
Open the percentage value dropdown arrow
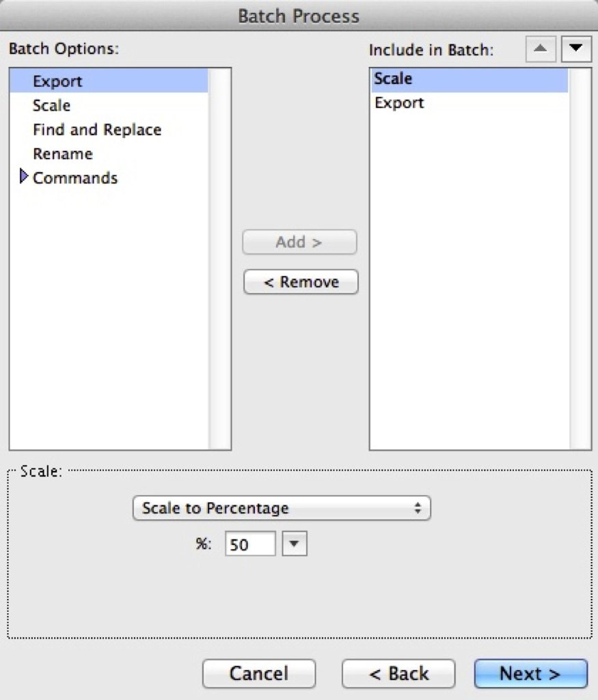coord(295,544)
